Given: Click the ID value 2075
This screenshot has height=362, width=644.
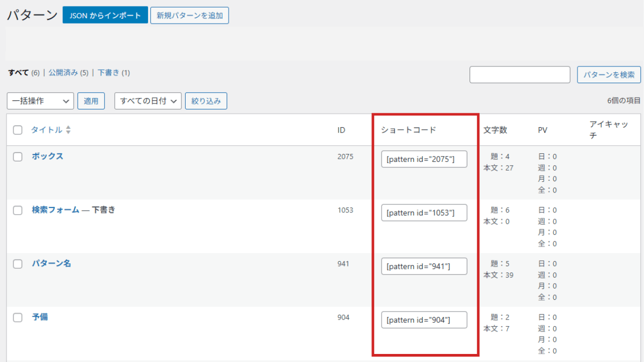Looking at the screenshot, I should pos(345,157).
